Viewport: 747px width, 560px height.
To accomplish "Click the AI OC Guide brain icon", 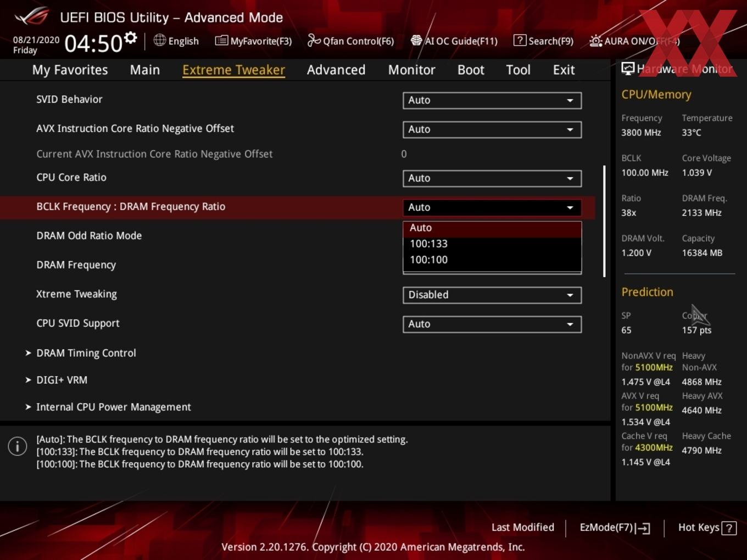I will click(x=416, y=41).
